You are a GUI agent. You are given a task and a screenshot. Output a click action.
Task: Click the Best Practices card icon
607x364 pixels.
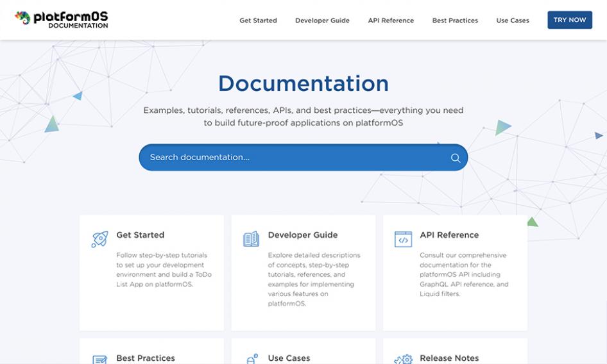point(99,360)
